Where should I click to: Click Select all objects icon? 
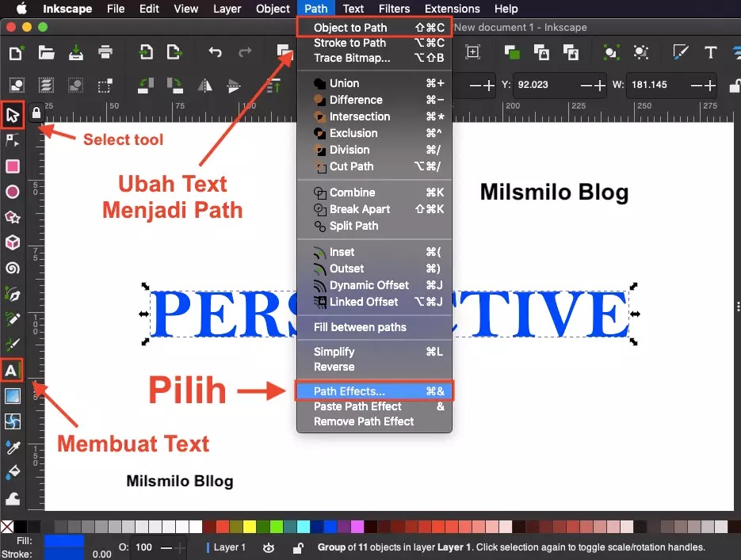click(17, 86)
